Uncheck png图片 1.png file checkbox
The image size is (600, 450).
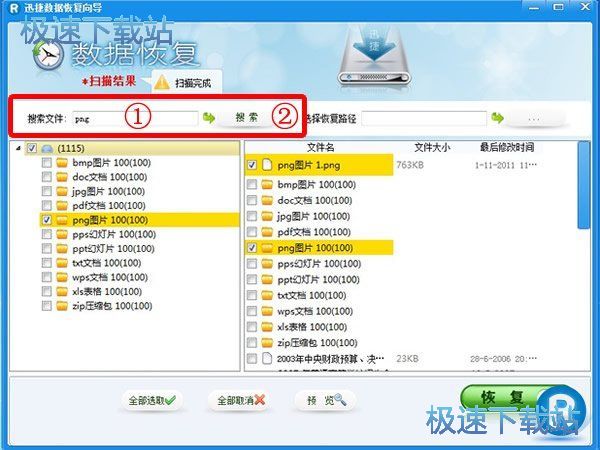[x=252, y=165]
